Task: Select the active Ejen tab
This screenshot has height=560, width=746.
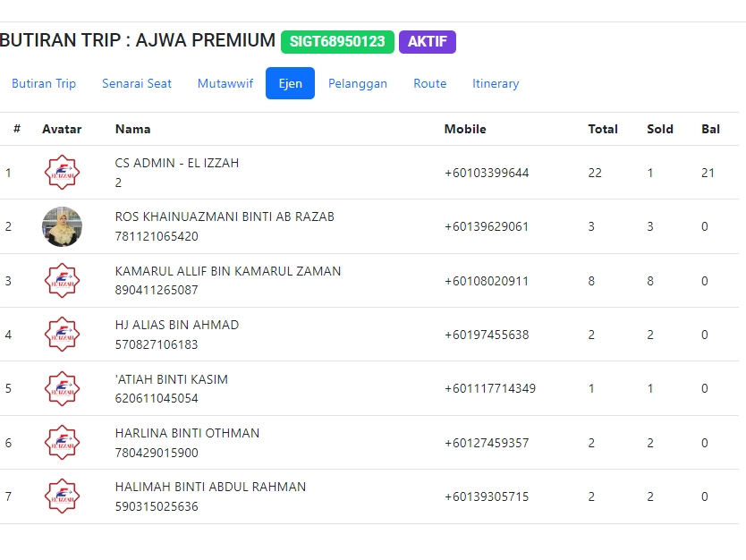Action: tap(290, 83)
